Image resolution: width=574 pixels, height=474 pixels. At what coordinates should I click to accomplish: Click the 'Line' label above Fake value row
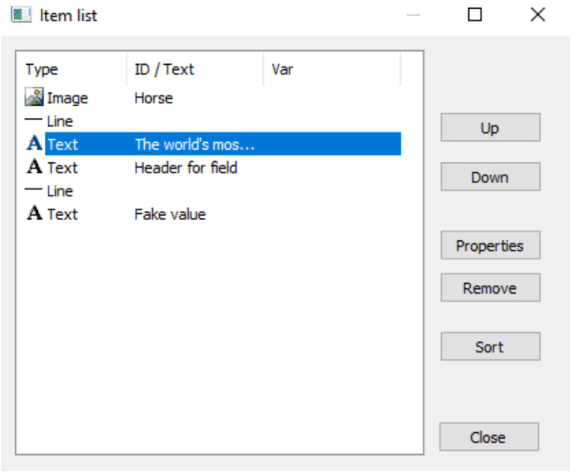(60, 191)
